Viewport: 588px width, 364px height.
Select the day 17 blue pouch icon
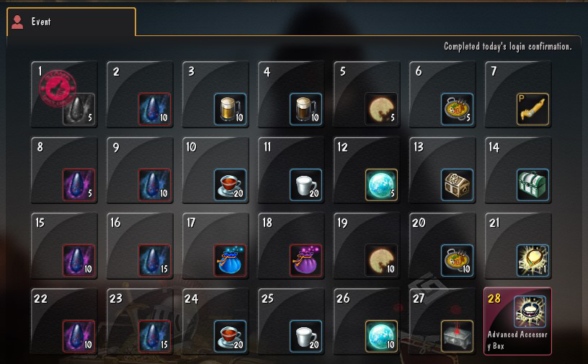[231, 260]
